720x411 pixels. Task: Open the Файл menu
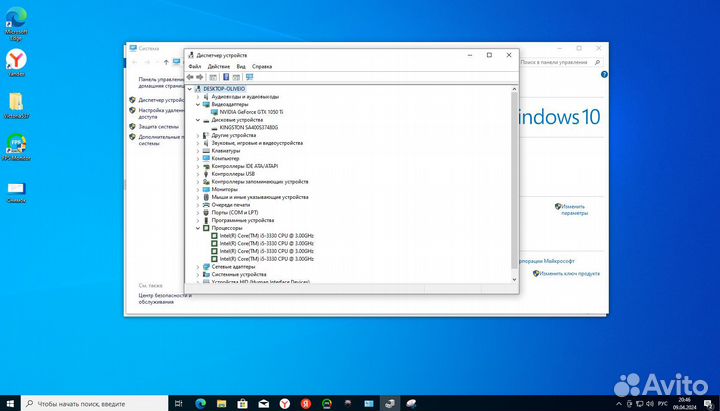pos(195,67)
